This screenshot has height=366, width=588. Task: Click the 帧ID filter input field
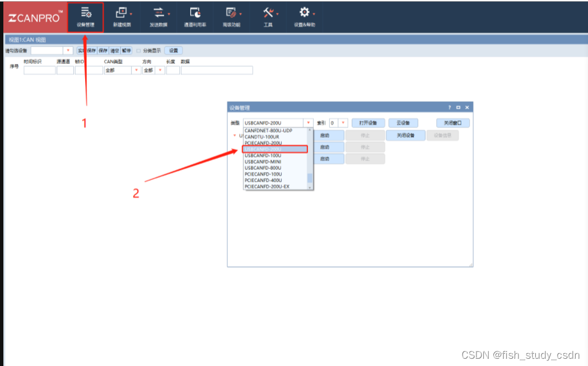[x=89, y=70]
